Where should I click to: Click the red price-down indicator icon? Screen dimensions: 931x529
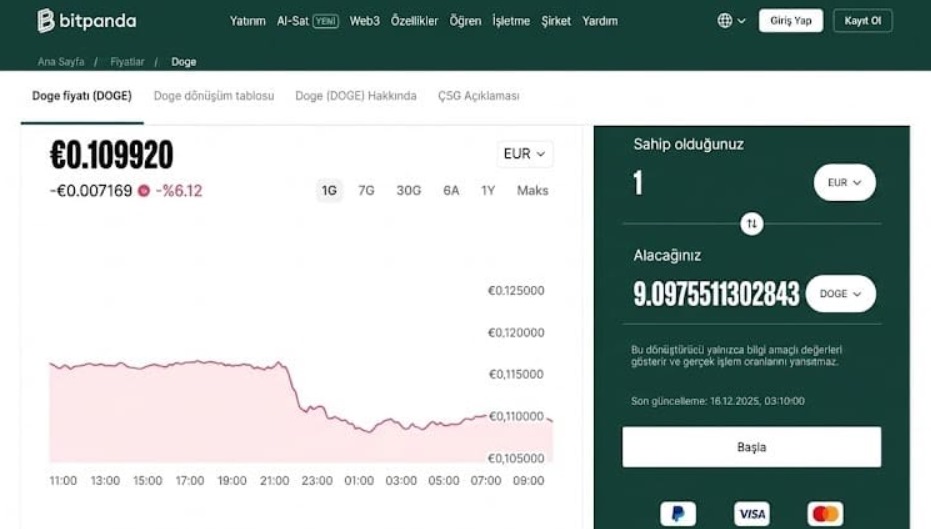coord(144,191)
